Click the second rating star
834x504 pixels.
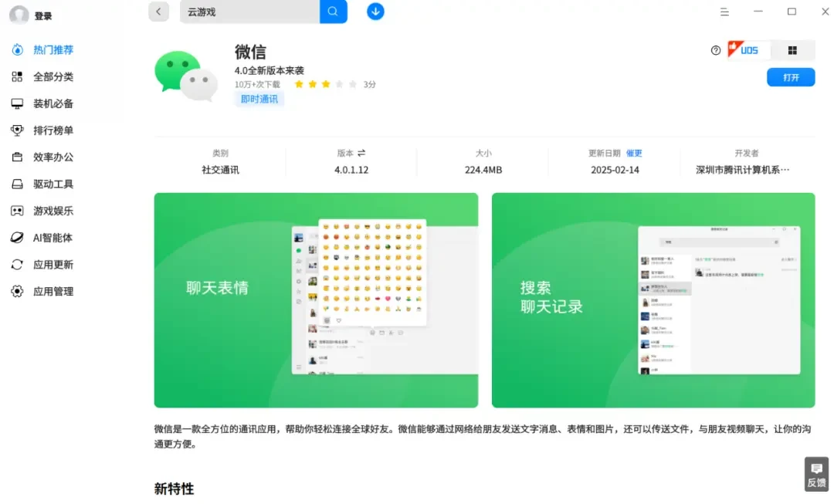[312, 84]
